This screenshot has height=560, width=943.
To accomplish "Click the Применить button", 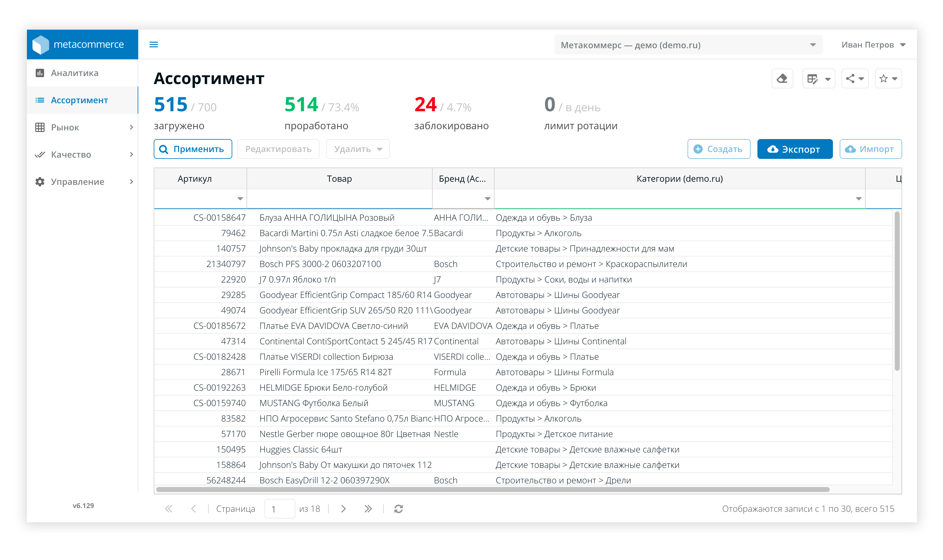I will [x=193, y=149].
